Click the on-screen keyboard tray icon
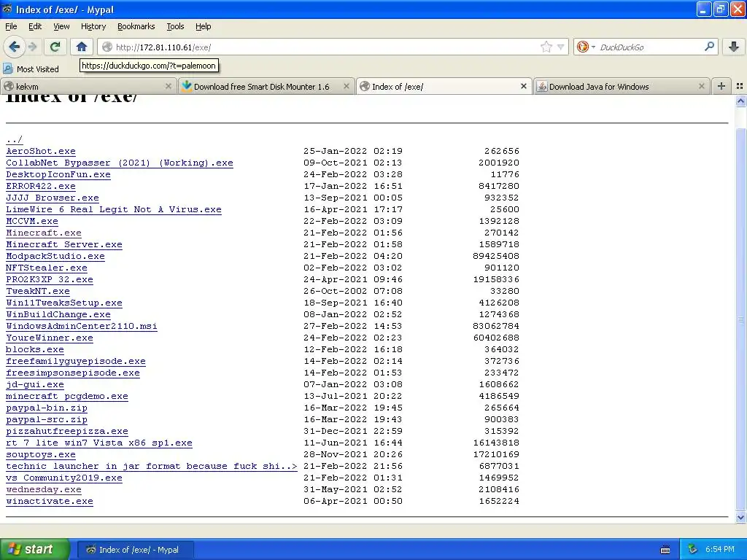 click(665, 550)
